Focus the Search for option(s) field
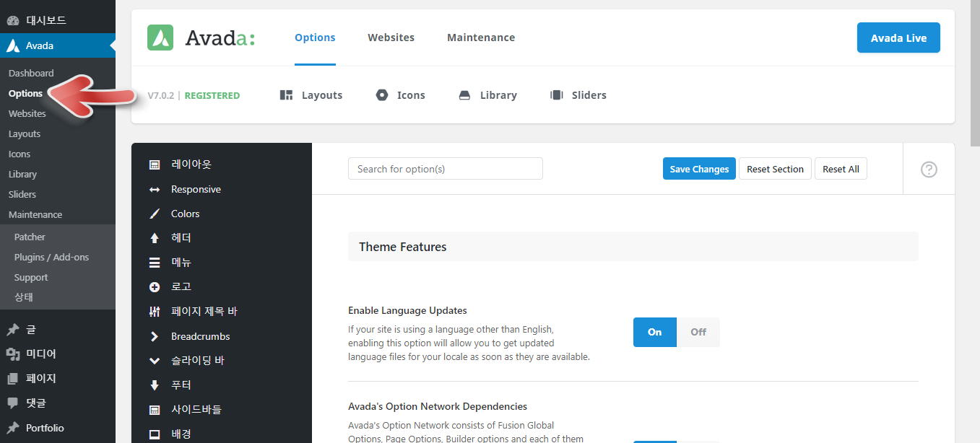 pyautogui.click(x=446, y=169)
